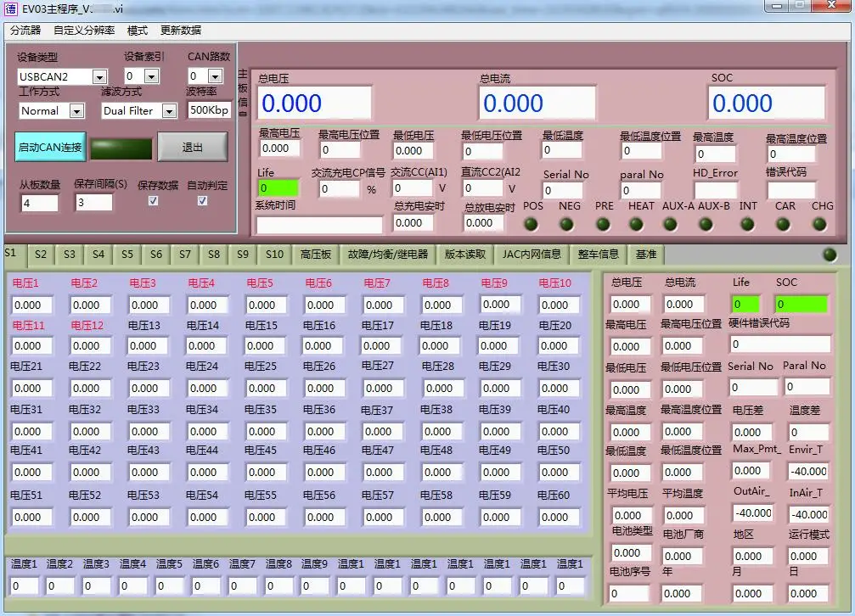Expand the 工作方式 Normal dropdown
Viewport: 855px width, 616px height.
(76, 111)
